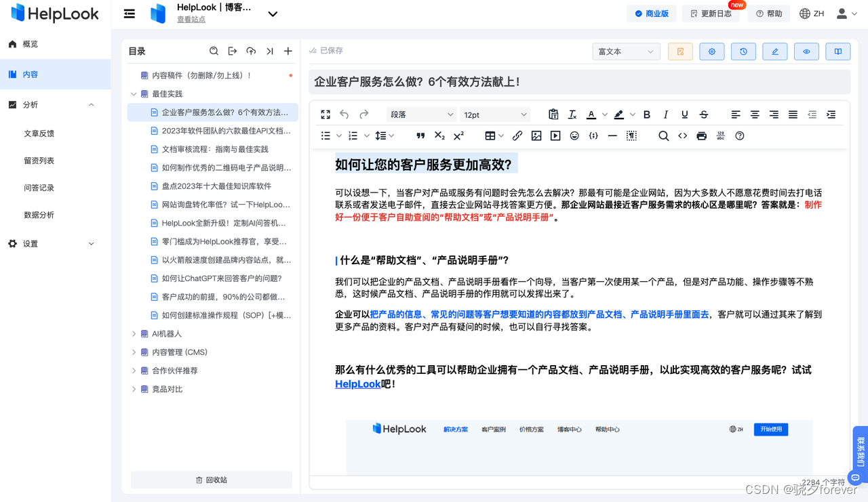
Task: Apply the current text color A button
Action: (x=591, y=114)
